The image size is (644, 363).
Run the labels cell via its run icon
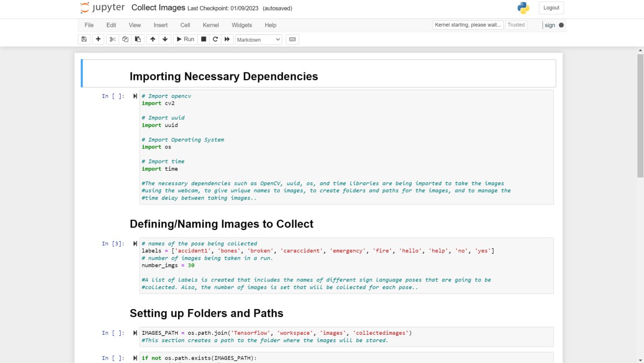coord(135,244)
